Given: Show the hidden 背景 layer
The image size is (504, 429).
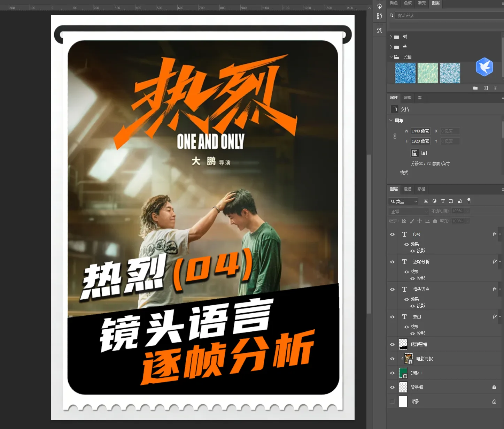Looking at the screenshot, I should pyautogui.click(x=392, y=401).
